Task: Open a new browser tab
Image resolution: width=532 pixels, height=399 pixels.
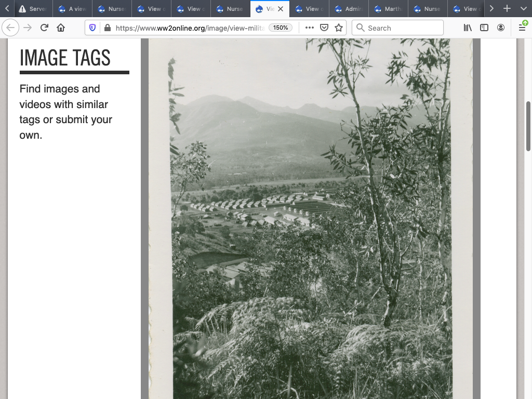Action: [x=507, y=8]
